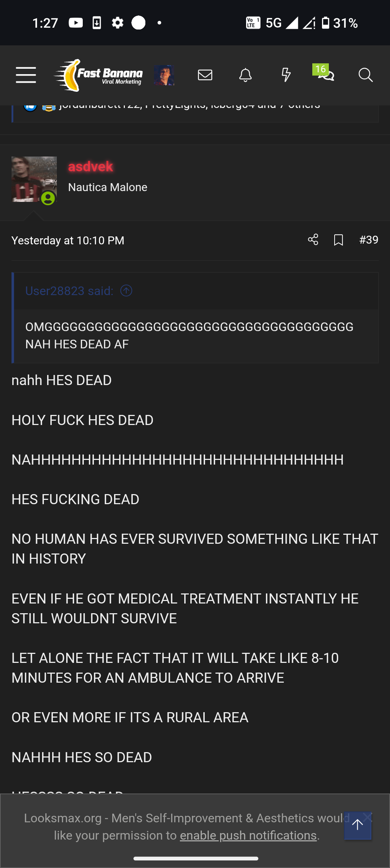
Task: Open the inbox envelope icon
Action: pyautogui.click(x=205, y=75)
